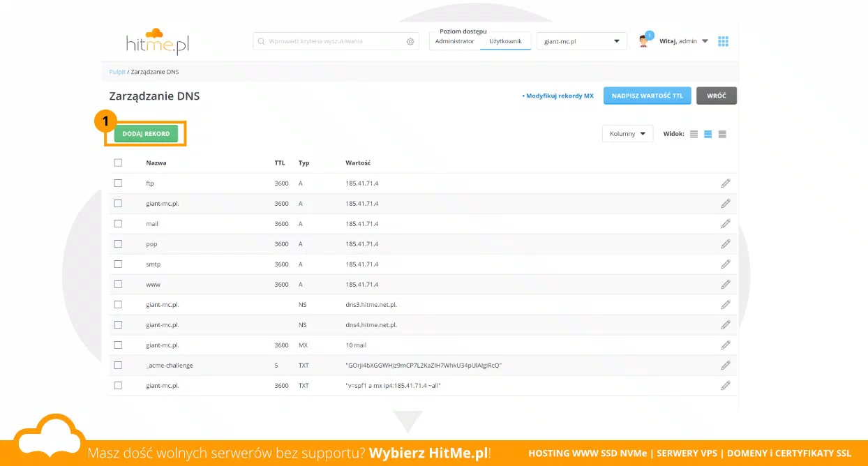Switch to medium list view icon

coord(708,134)
